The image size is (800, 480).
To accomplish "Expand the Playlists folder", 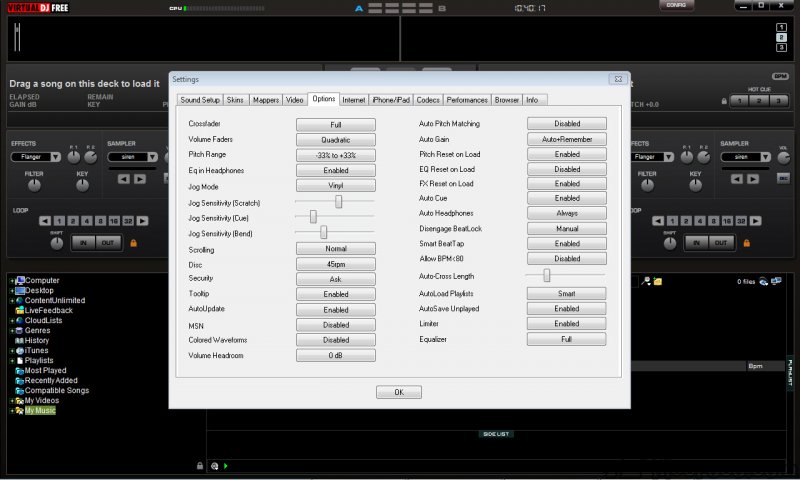I will [x=12, y=361].
